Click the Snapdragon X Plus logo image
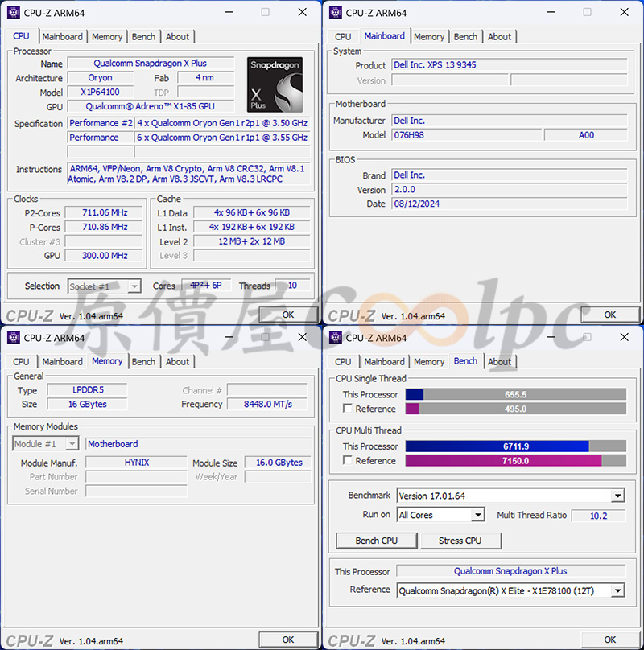 click(275, 84)
